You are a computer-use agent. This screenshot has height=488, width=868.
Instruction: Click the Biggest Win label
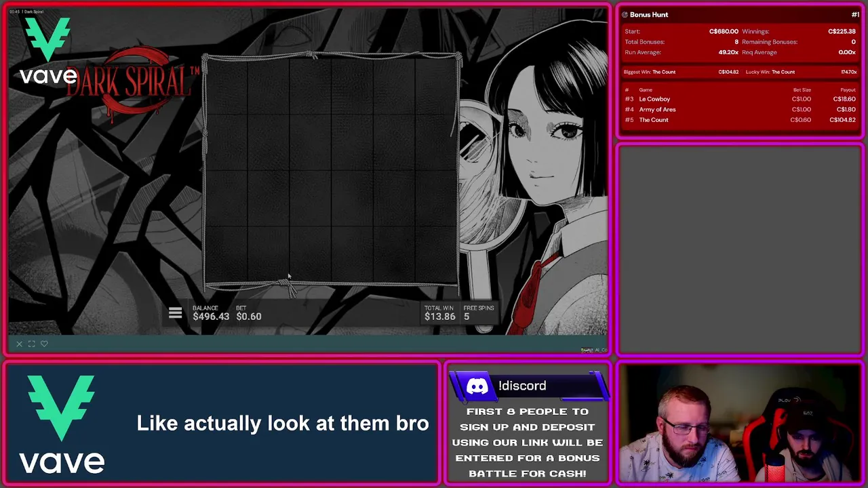637,72
